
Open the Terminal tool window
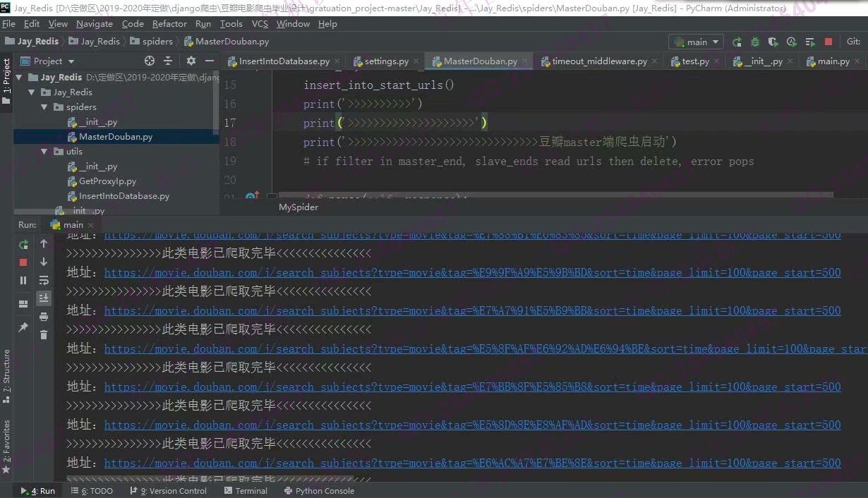click(246, 491)
